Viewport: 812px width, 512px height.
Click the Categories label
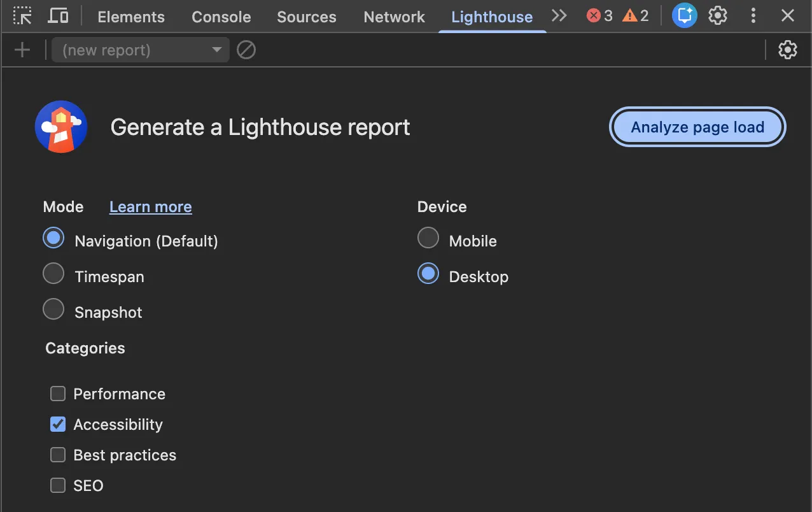[85, 348]
